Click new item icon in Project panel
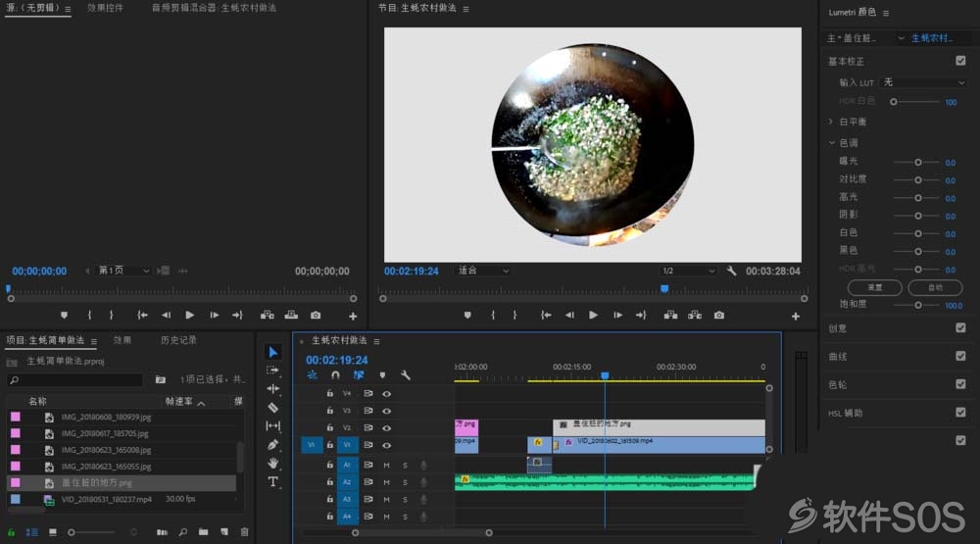 223,532
